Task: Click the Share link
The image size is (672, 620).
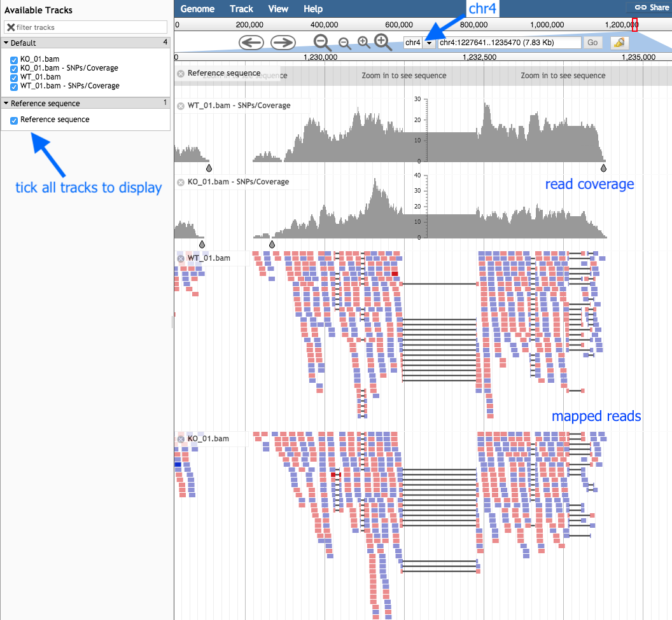Action: click(652, 7)
